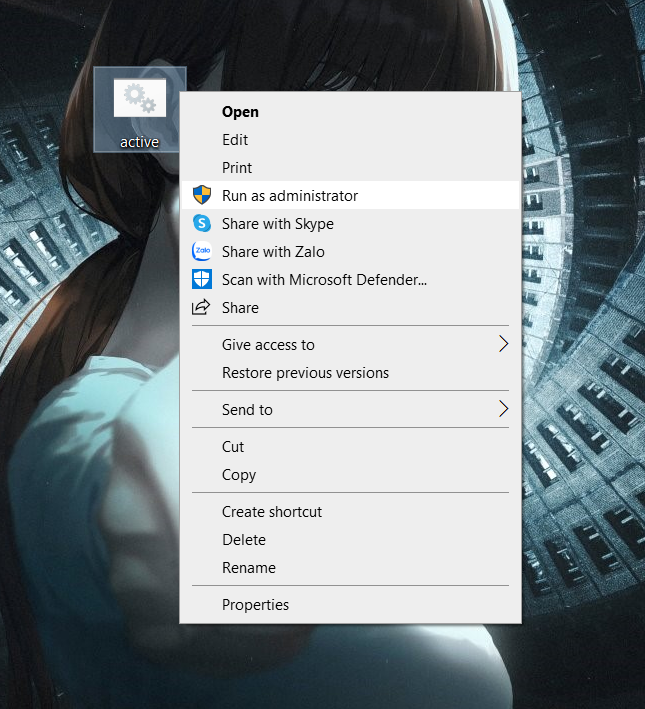Click the Share arrow icon
The image size is (645, 709).
[201, 307]
